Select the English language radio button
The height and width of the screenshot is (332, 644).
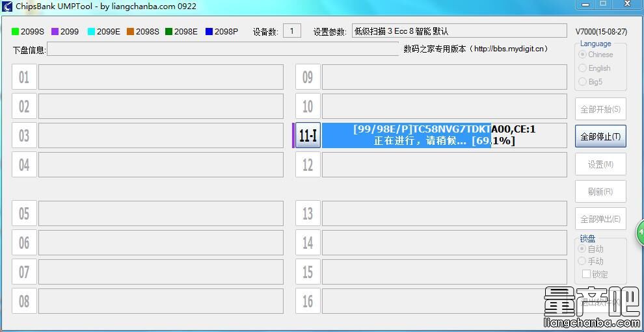point(582,68)
